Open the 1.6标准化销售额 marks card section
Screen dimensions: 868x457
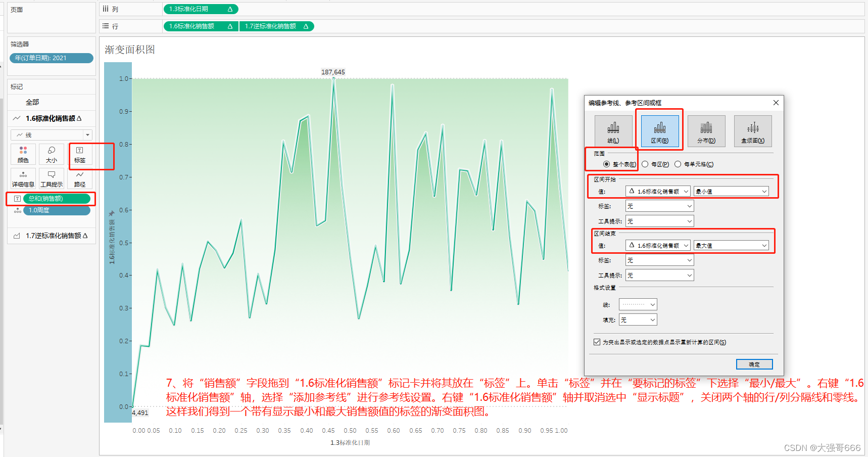coord(52,118)
